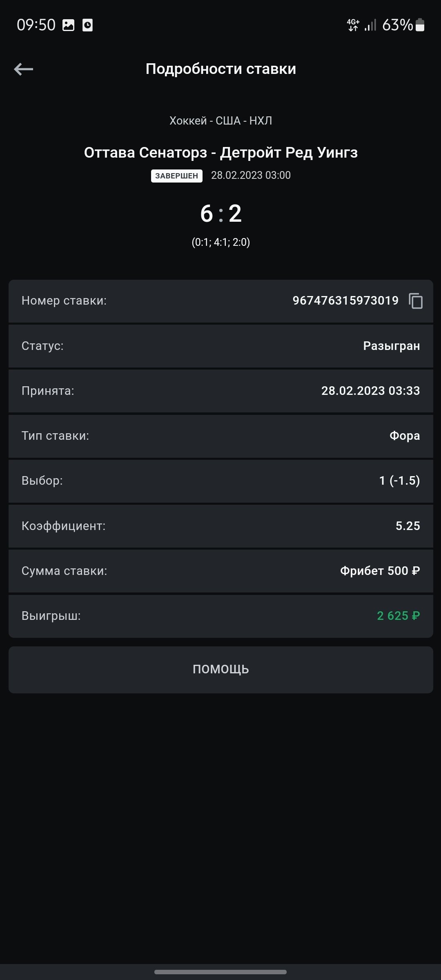Viewport: 441px width, 980px height.
Task: Tap the gallery notification icon in status bar
Action: pyautogui.click(x=68, y=25)
